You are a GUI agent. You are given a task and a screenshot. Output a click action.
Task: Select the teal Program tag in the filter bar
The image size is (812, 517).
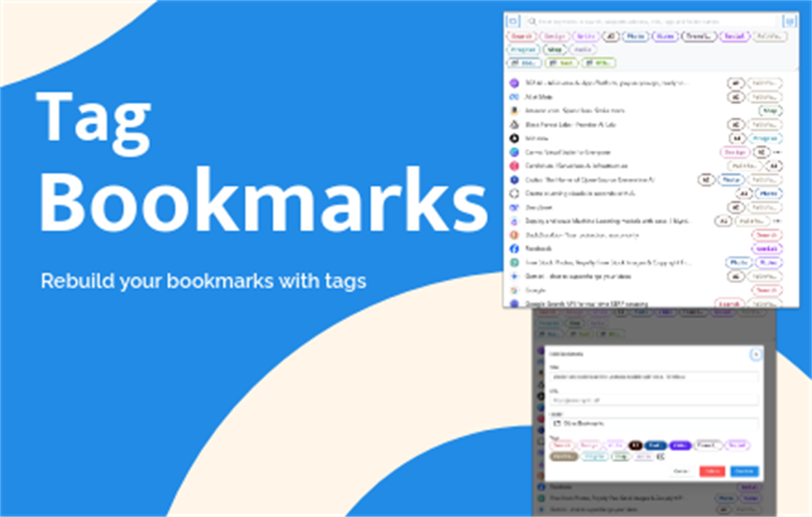tap(523, 49)
